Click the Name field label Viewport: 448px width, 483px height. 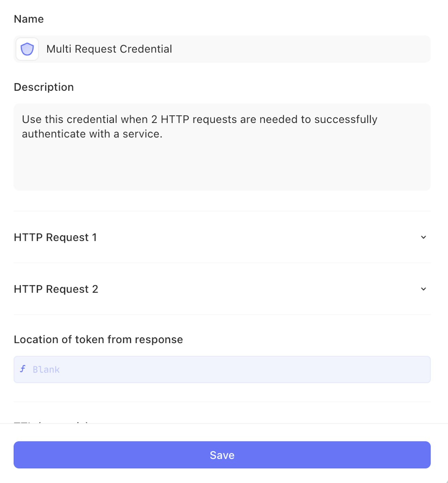(x=29, y=19)
